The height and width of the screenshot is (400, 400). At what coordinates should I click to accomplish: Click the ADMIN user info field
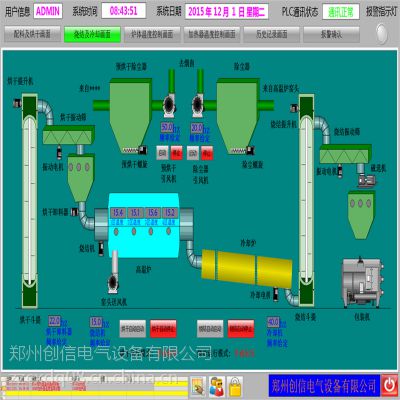click(x=48, y=11)
